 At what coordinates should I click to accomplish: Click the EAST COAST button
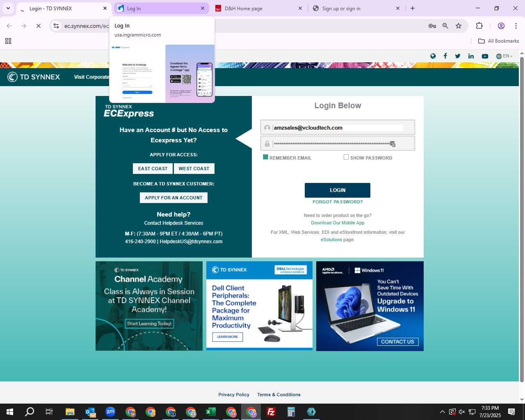153,169
